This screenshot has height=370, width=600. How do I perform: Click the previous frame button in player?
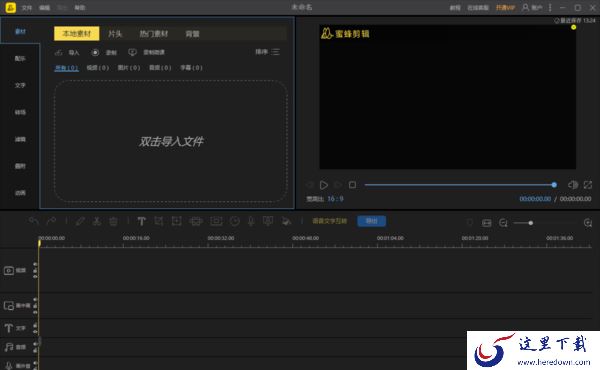[309, 185]
